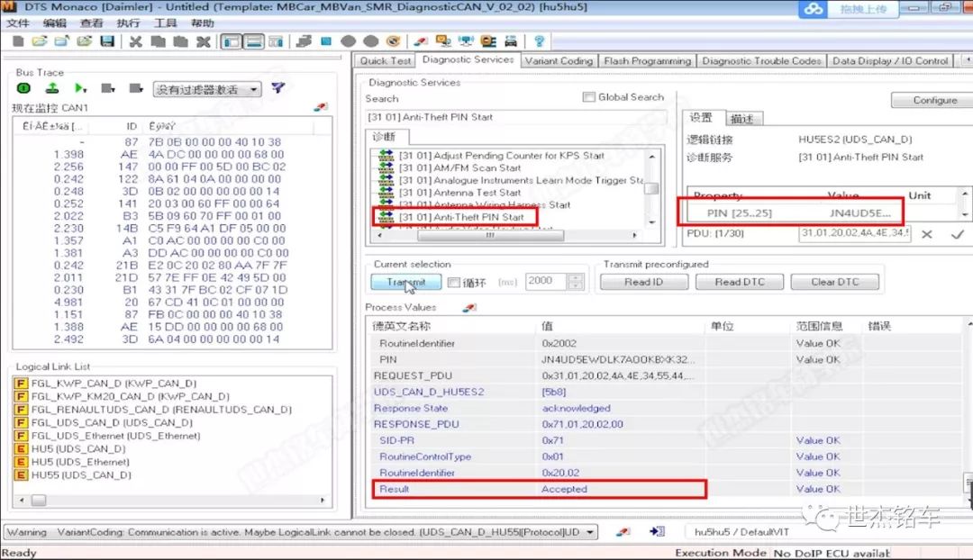The width and height of the screenshot is (973, 560).
Task: Open the 没有过滤器激活 filter dropdown
Action: [x=207, y=90]
